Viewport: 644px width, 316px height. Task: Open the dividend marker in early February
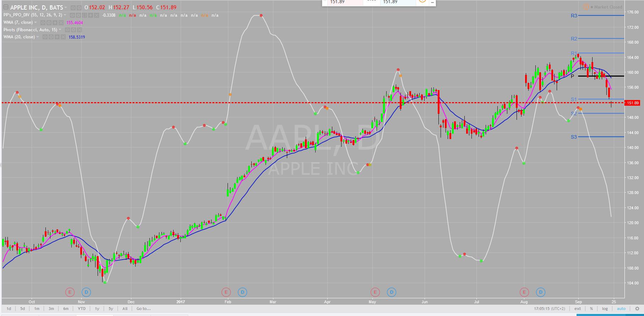pos(242,292)
